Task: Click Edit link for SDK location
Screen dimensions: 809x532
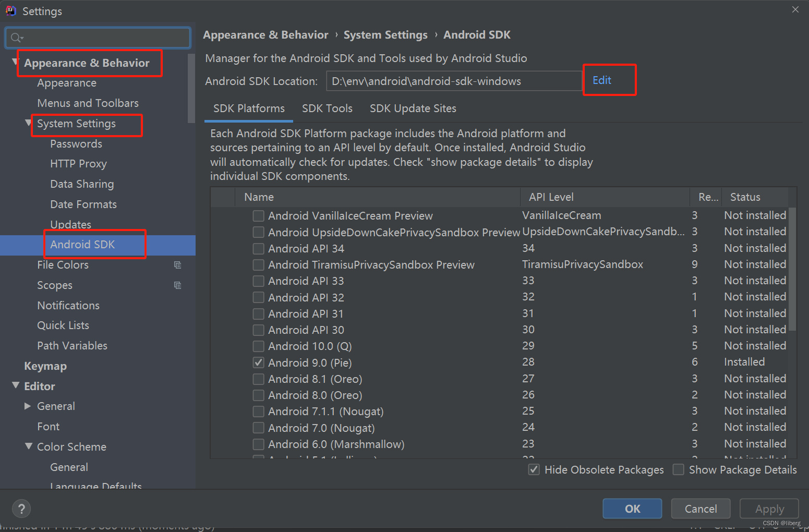Action: 601,80
